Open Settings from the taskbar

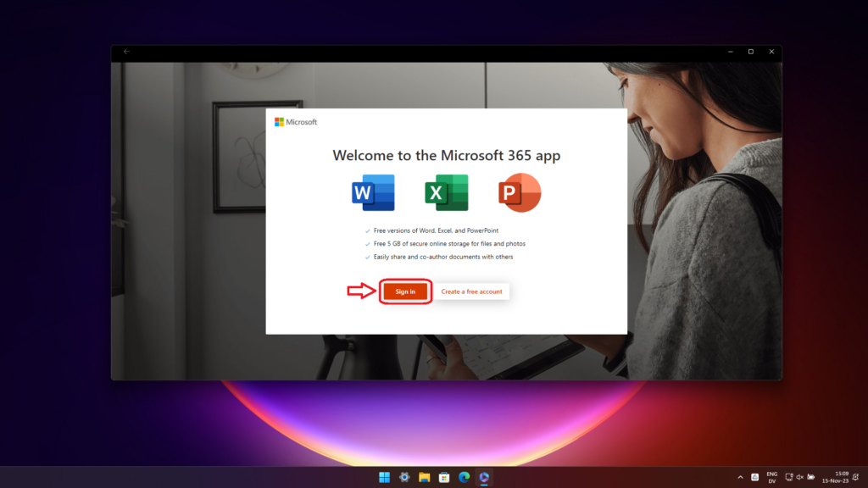click(x=404, y=477)
